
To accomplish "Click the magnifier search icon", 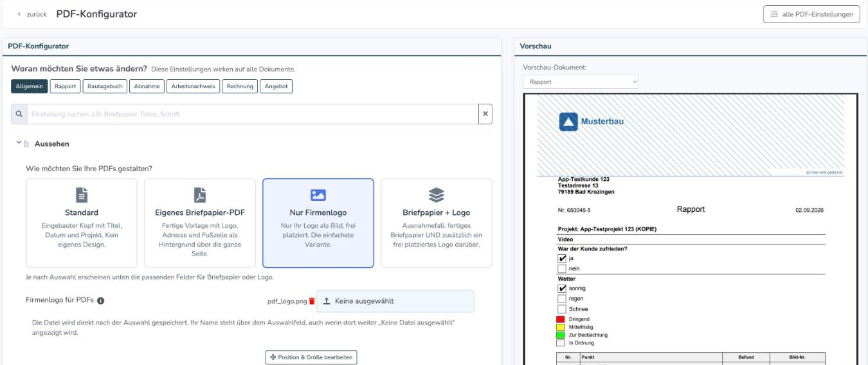I will coord(19,114).
